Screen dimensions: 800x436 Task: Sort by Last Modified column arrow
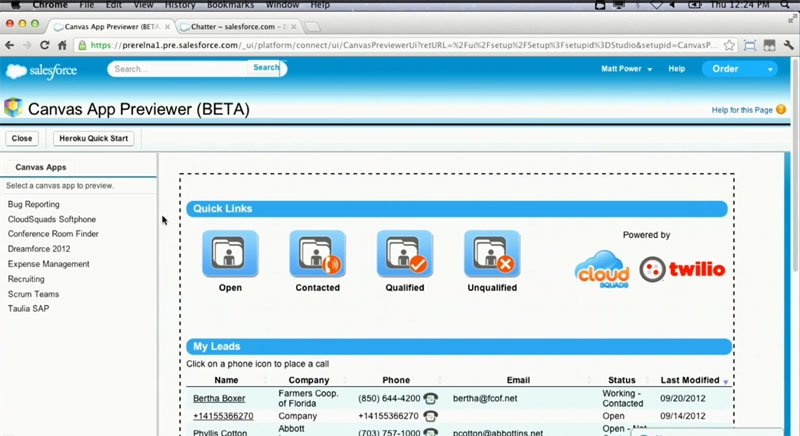point(726,381)
